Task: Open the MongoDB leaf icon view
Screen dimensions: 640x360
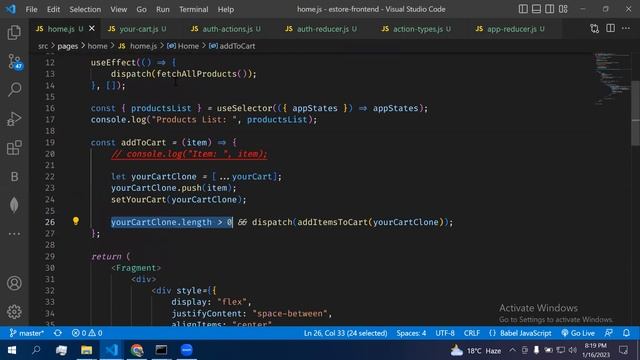Action: pos(14,205)
